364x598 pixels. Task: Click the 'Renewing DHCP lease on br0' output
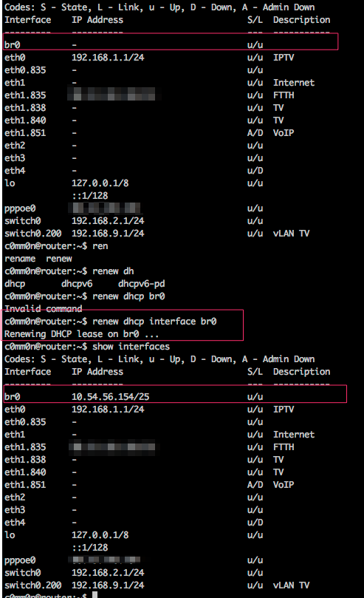81,334
